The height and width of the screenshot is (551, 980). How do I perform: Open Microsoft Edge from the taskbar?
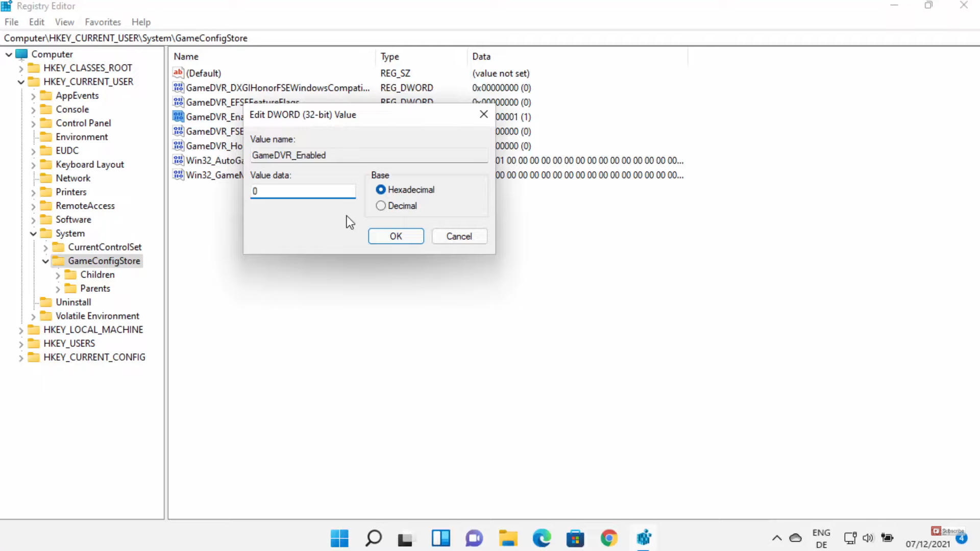tap(542, 538)
